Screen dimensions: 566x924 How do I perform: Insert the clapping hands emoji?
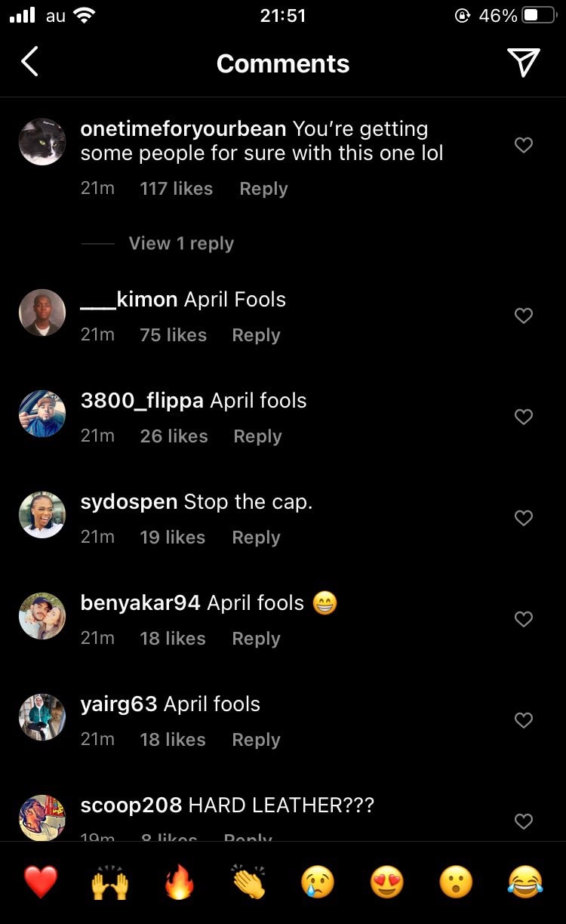[x=248, y=882]
